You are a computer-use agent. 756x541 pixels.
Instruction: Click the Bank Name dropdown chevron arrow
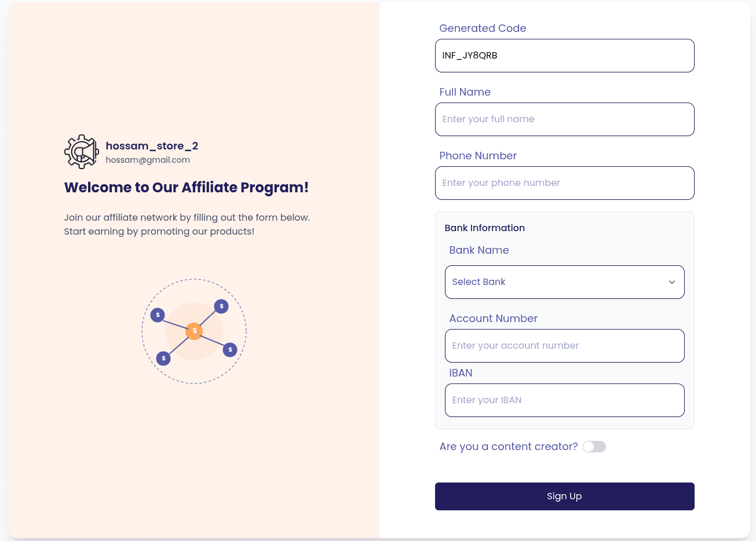[x=672, y=282]
